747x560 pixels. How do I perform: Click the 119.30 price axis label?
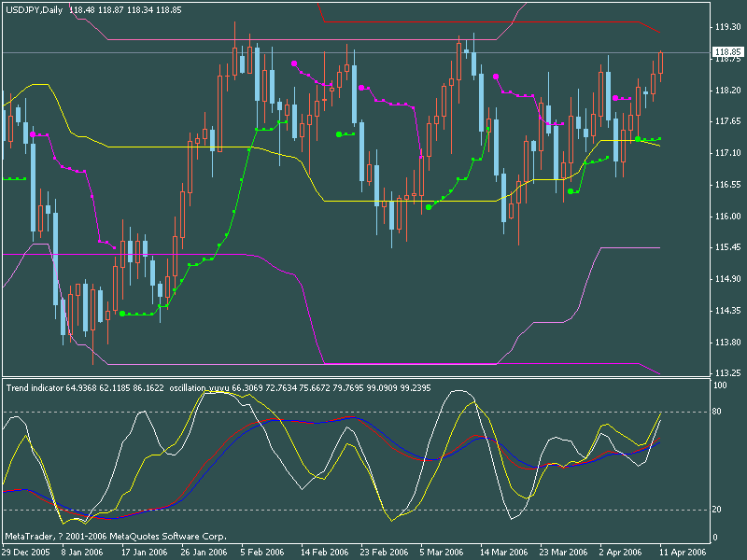click(726, 27)
